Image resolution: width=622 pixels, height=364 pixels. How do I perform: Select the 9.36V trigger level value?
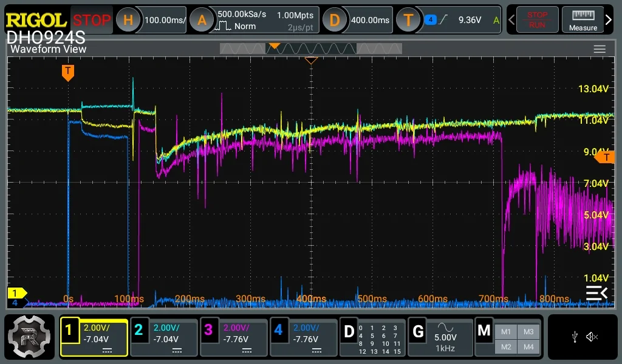pyautogui.click(x=470, y=20)
